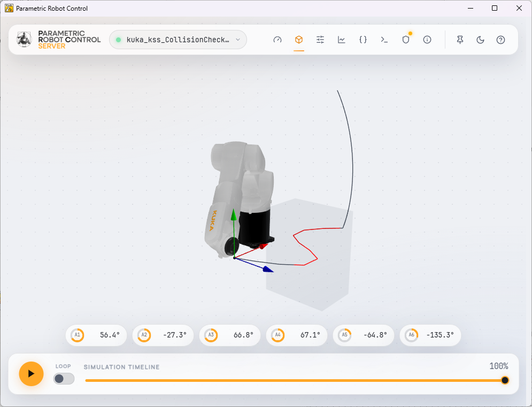The width and height of the screenshot is (532, 407).
Task: Toggle pin window on top
Action: coord(460,40)
